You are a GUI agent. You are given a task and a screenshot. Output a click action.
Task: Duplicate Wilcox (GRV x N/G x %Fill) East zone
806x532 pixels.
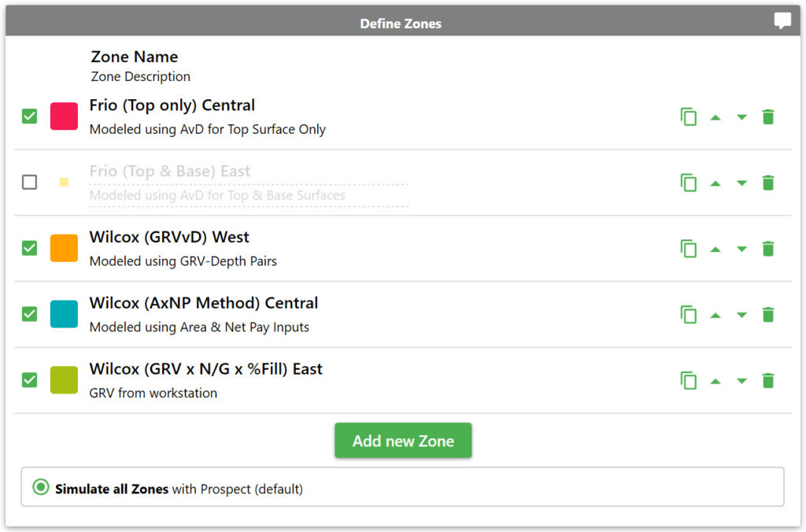tap(688, 381)
